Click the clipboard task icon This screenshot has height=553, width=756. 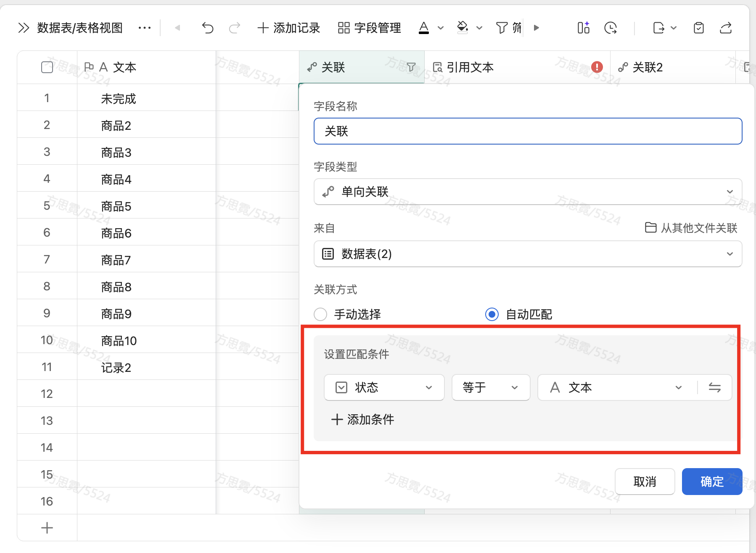[x=699, y=28]
